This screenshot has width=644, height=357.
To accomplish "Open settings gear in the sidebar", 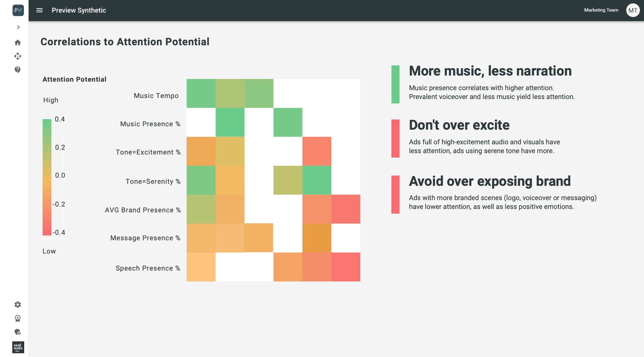I will [18, 305].
